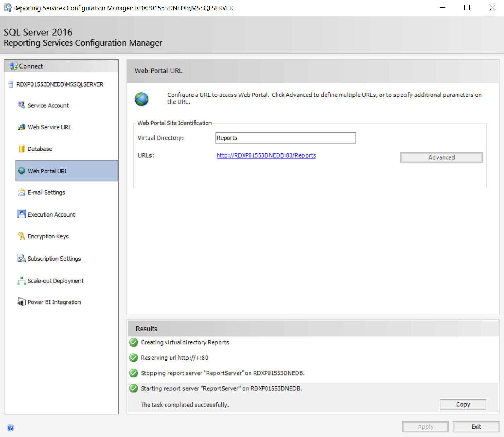Close the Configuration Manager window

pyautogui.click(x=492, y=8)
